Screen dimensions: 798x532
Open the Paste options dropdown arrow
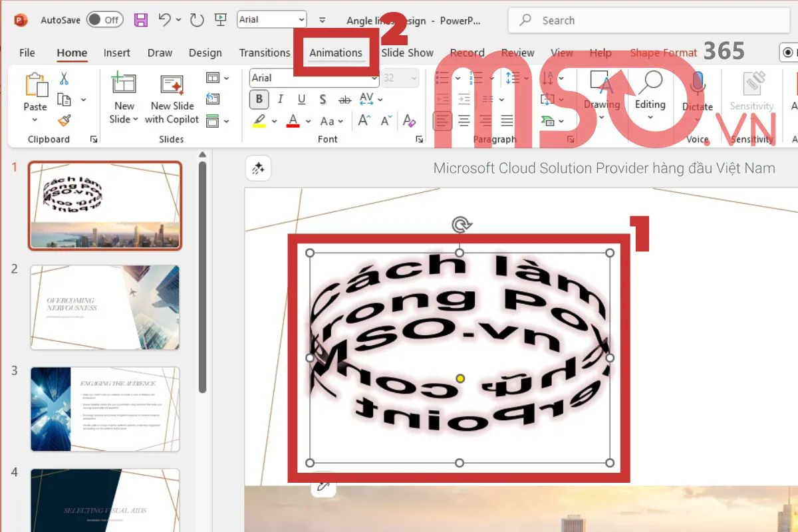point(35,120)
